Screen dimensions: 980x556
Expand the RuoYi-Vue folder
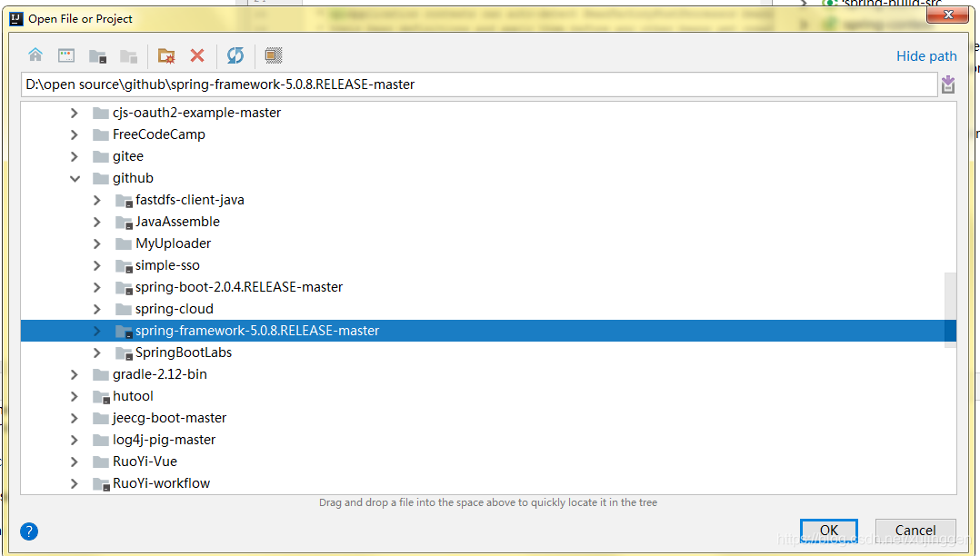75,462
